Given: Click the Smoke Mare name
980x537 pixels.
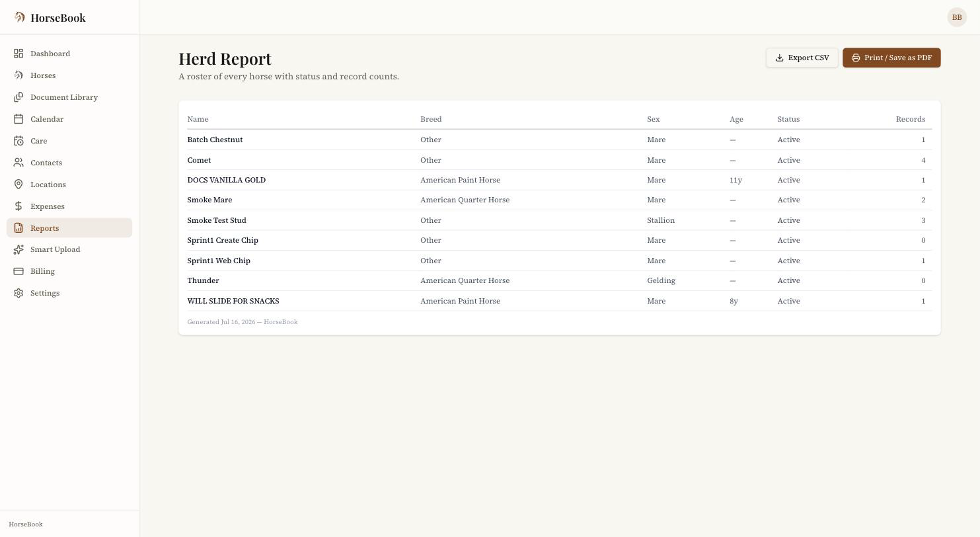Looking at the screenshot, I should [209, 200].
